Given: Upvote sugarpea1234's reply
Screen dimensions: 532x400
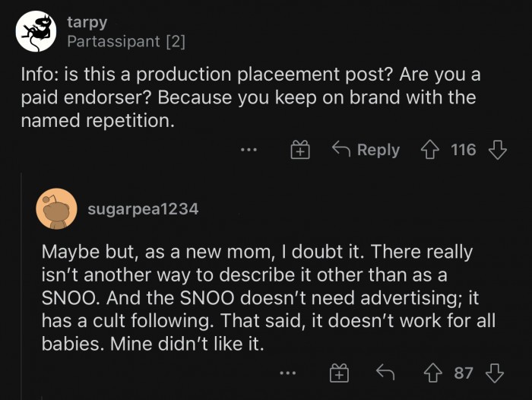Looking at the screenshot, I should click(433, 373).
